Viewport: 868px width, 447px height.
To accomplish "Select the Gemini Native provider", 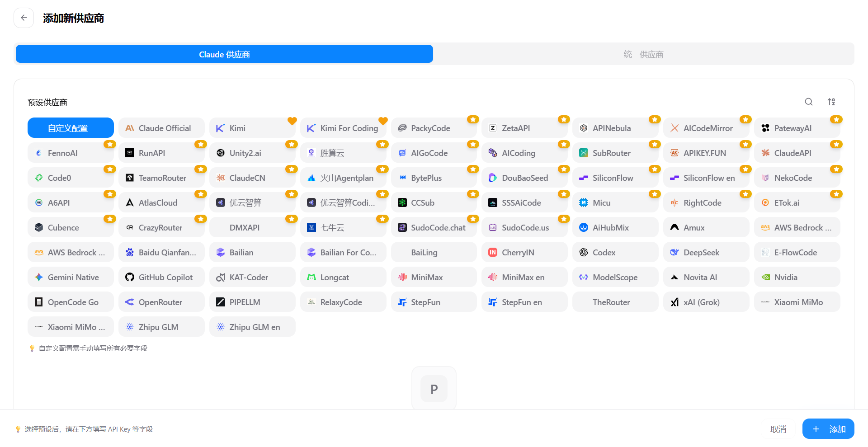I will (71, 277).
